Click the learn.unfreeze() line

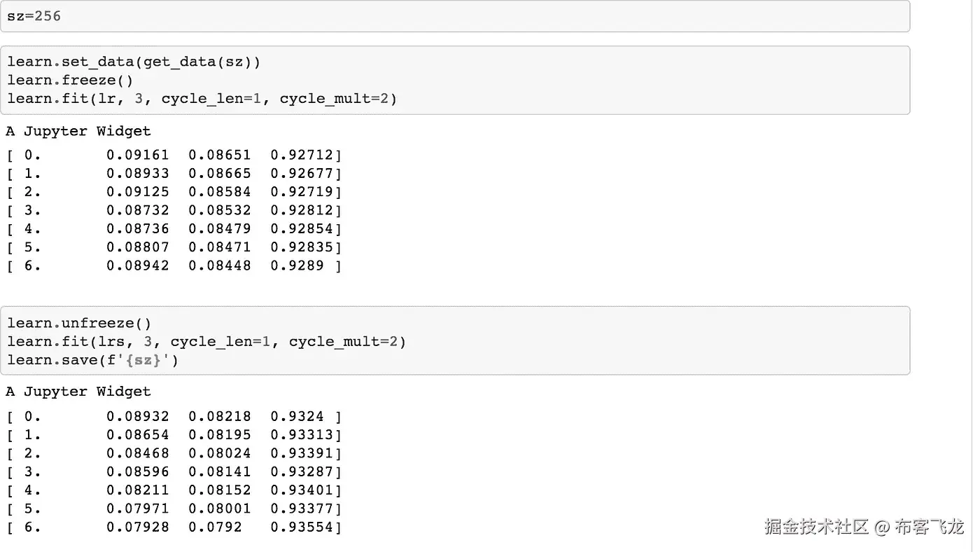[x=79, y=323]
